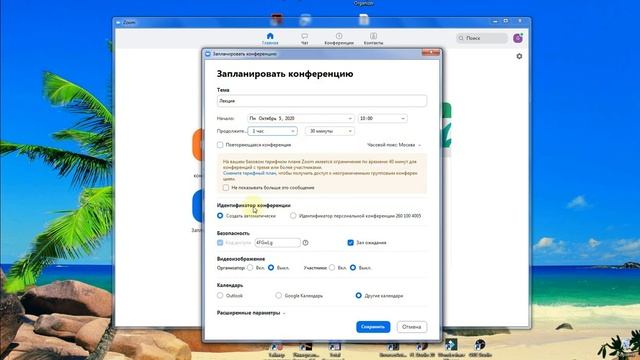Open Zoom settings gear icon
The width and height of the screenshot is (640, 360).
pyautogui.click(x=519, y=56)
